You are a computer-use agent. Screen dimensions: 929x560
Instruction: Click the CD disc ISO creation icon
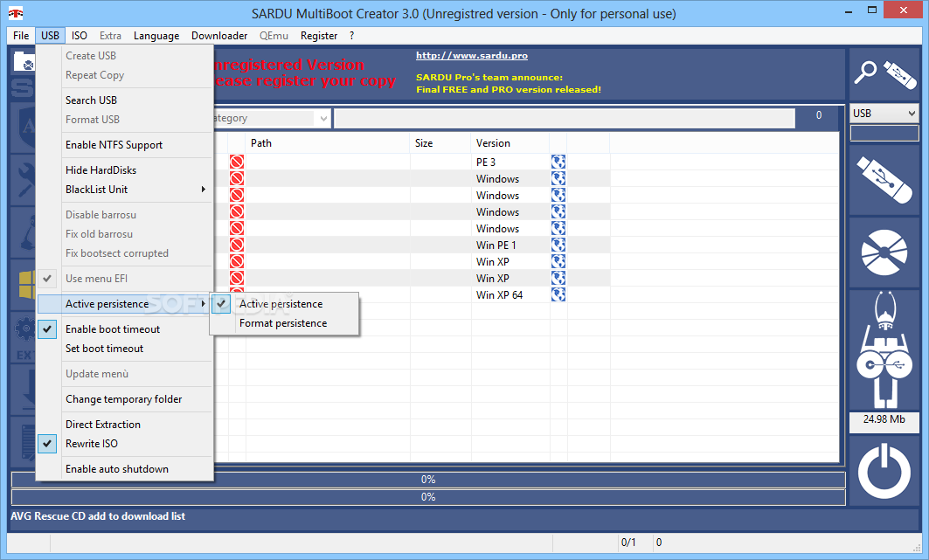tap(884, 252)
